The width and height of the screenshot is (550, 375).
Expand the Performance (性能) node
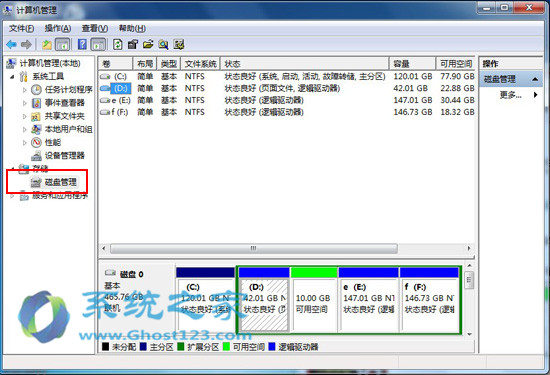coord(25,143)
